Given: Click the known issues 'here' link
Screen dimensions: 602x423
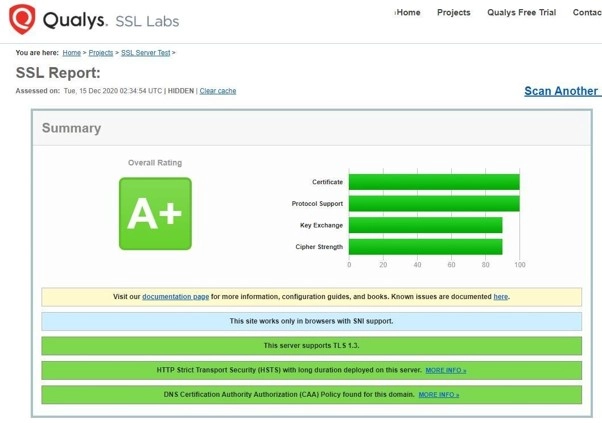Looking at the screenshot, I should point(500,297).
